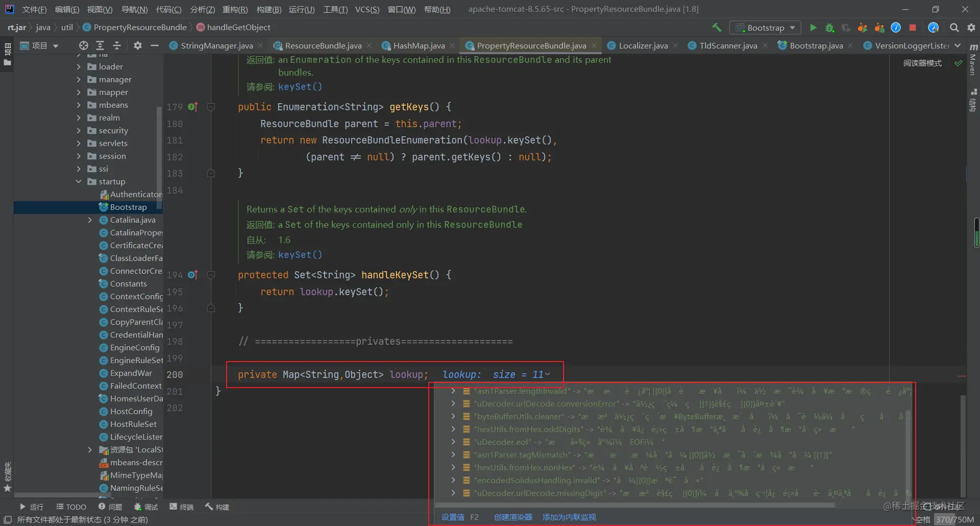Open the 重构(R) menu
The image size is (980, 526).
click(235, 9)
